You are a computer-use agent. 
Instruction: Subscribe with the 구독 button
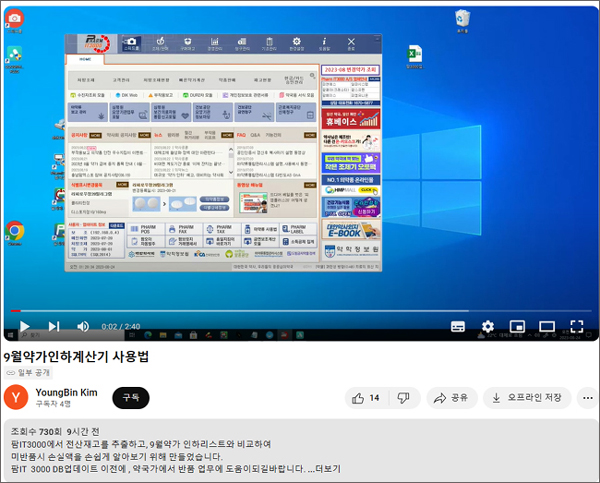pyautogui.click(x=131, y=398)
